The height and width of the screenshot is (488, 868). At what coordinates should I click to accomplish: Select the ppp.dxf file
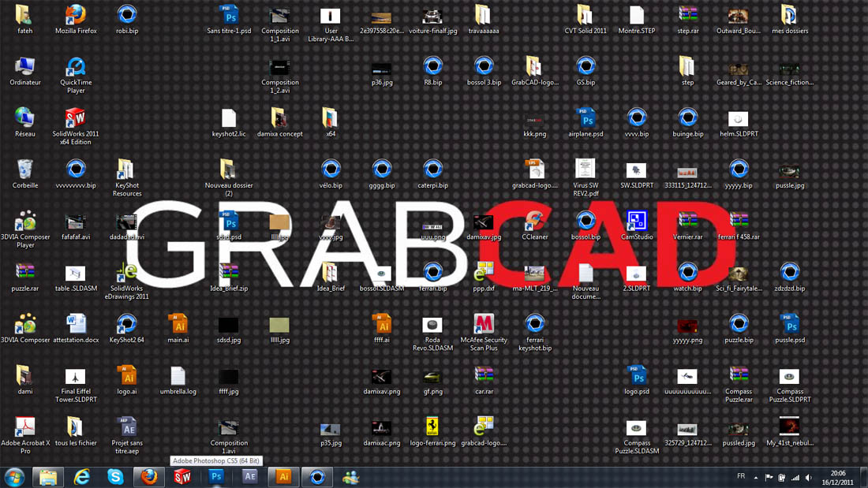point(484,277)
